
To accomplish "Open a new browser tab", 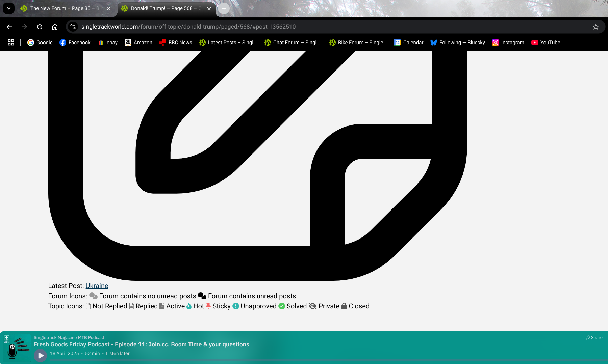I will coord(224,8).
